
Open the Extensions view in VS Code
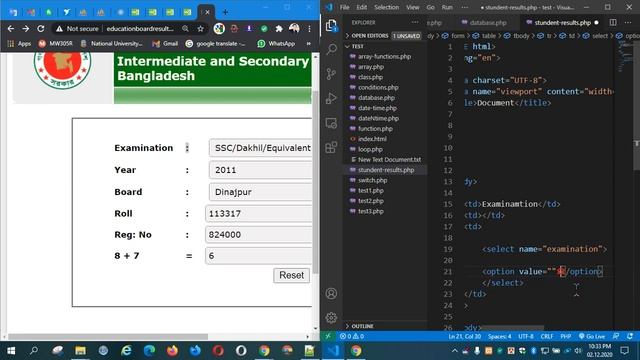tap(331, 147)
